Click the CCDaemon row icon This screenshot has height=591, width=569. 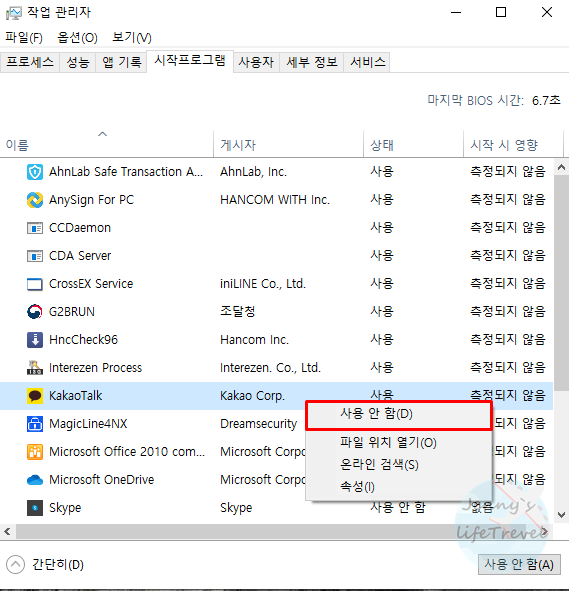35,228
